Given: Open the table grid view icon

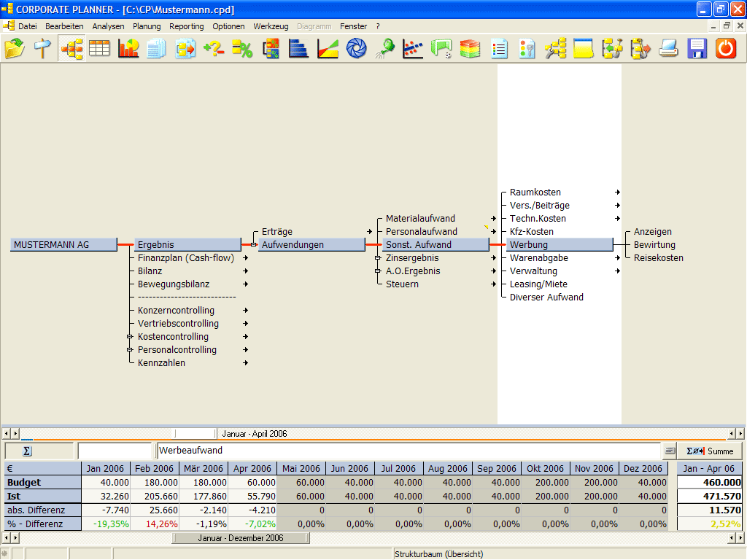Looking at the screenshot, I should (x=99, y=49).
